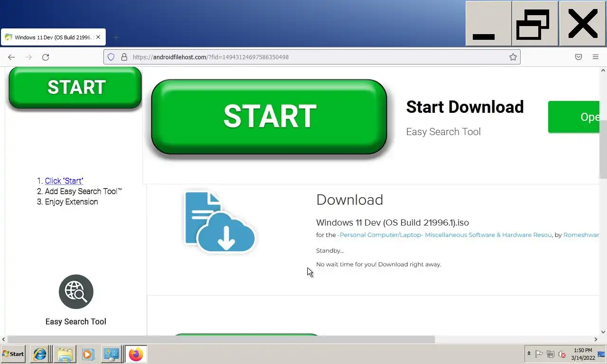Go back with the browser back arrow
This screenshot has width=607, height=364.
point(11,57)
